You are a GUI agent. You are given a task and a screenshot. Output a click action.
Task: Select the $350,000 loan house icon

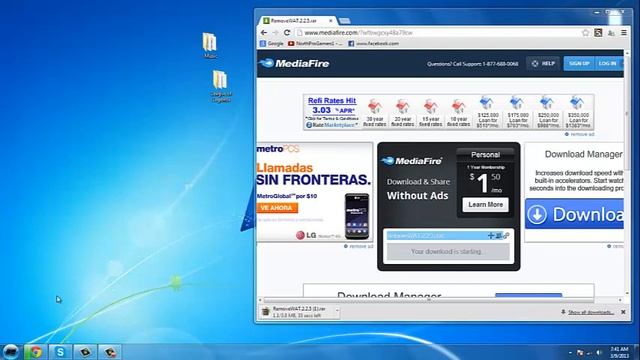point(578,103)
